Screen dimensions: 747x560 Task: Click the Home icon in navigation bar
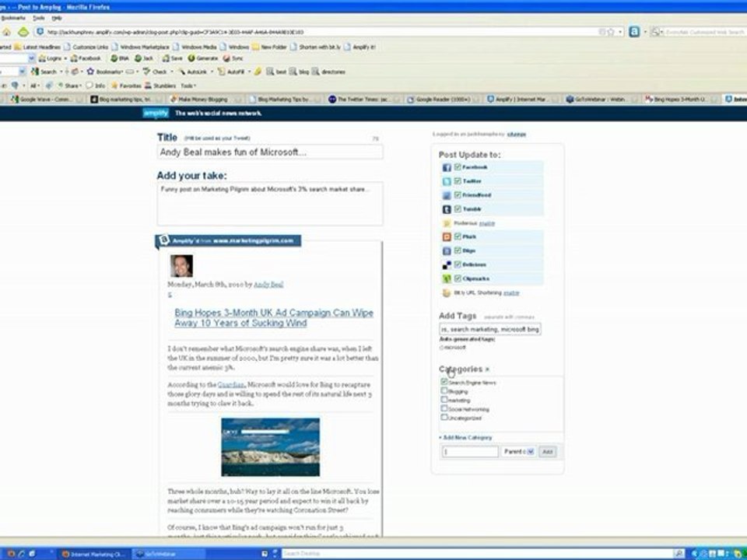tap(7, 32)
